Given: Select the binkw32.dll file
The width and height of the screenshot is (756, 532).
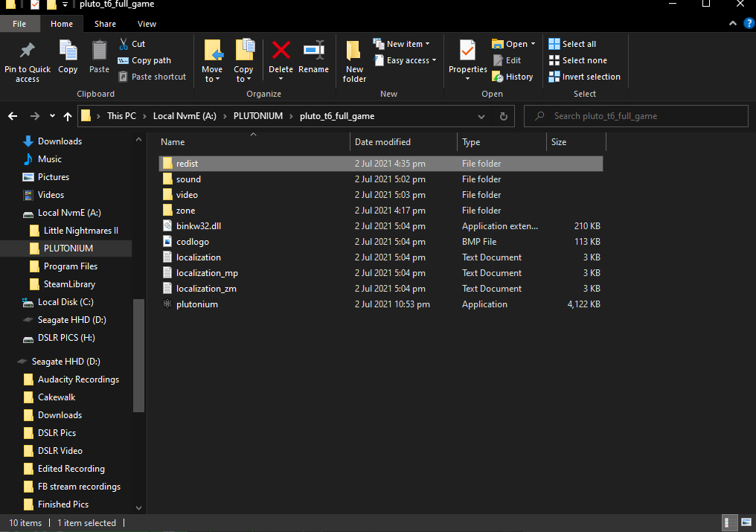Looking at the screenshot, I should click(381, 226).
